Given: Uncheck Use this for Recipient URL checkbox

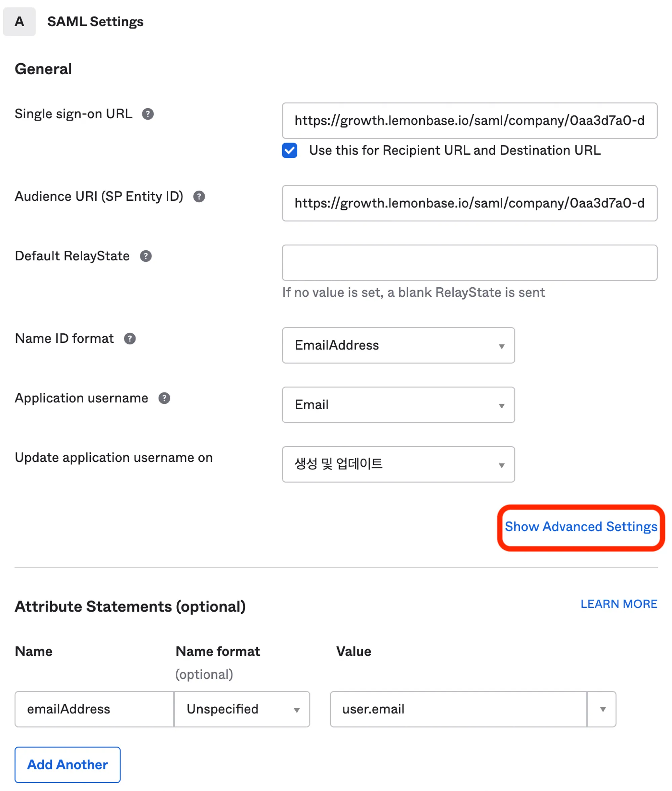Looking at the screenshot, I should tap(290, 151).
